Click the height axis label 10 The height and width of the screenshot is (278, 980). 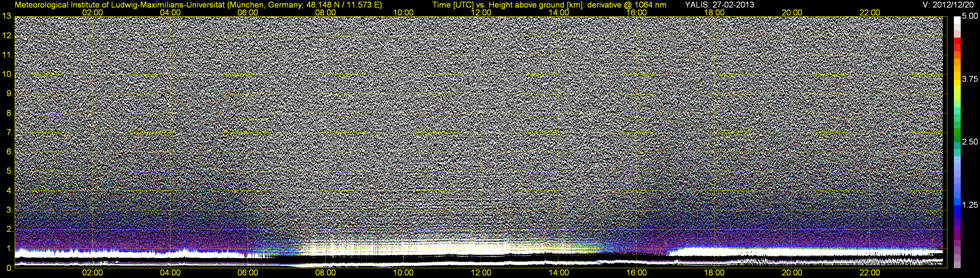(7, 74)
